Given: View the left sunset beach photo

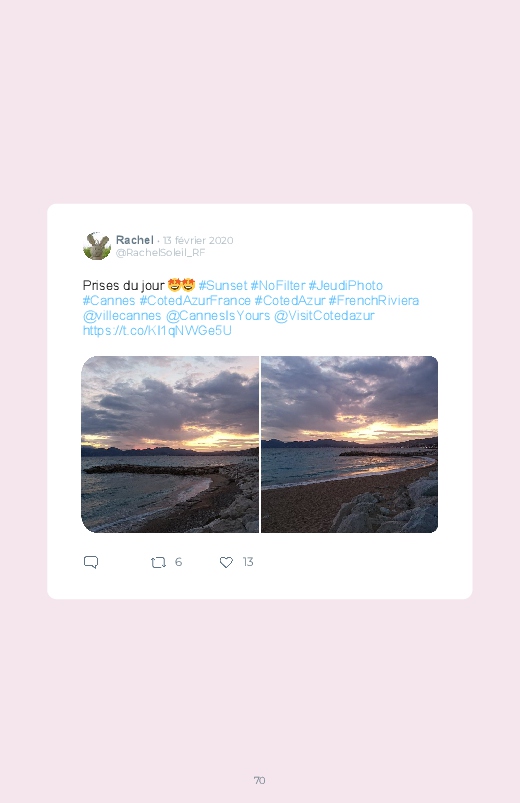Looking at the screenshot, I should coord(170,445).
